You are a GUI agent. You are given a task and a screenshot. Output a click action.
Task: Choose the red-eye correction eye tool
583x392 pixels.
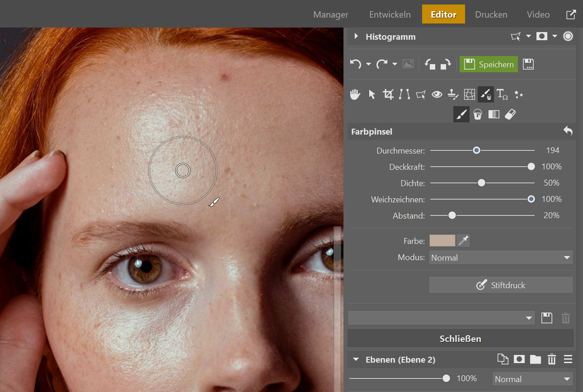coord(437,94)
